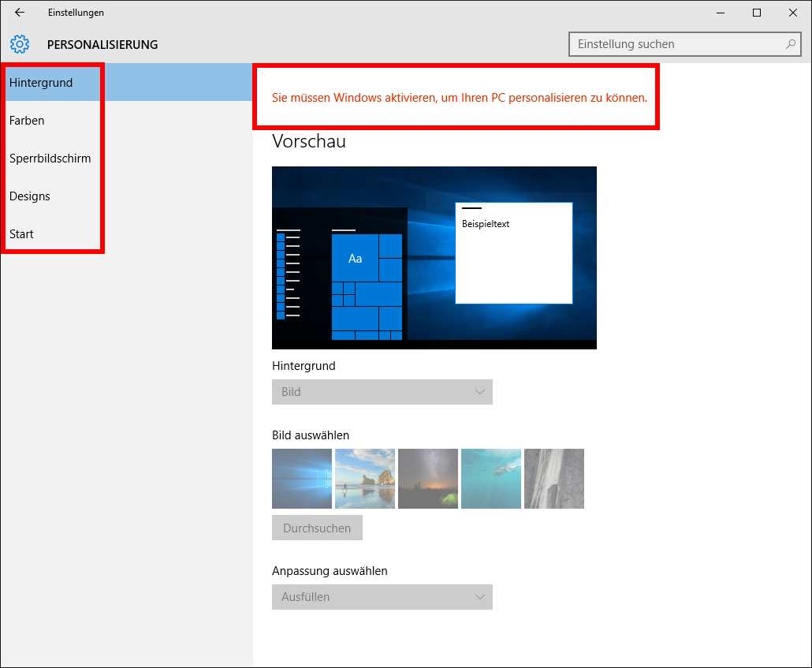Focus the 'Einstellung suchen' search field

684,44
